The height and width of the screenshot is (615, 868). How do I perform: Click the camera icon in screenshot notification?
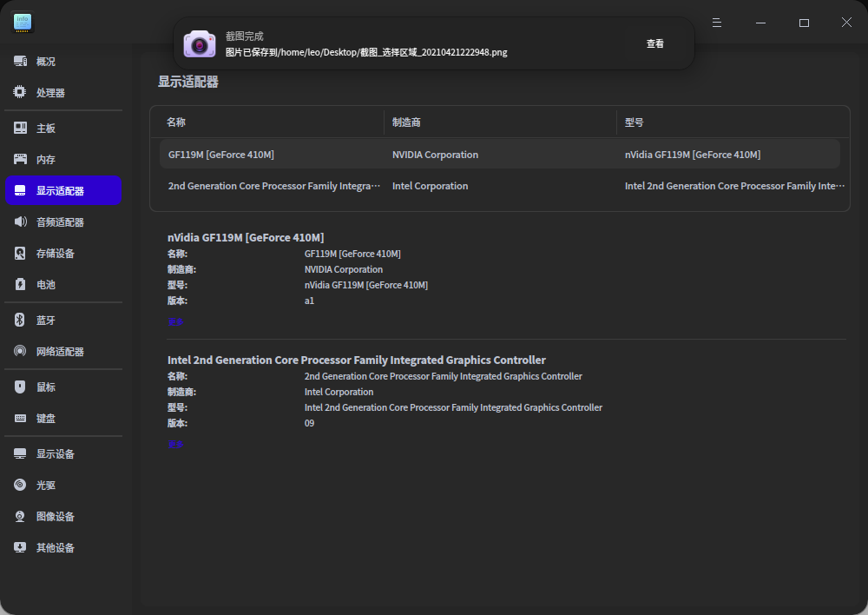200,43
